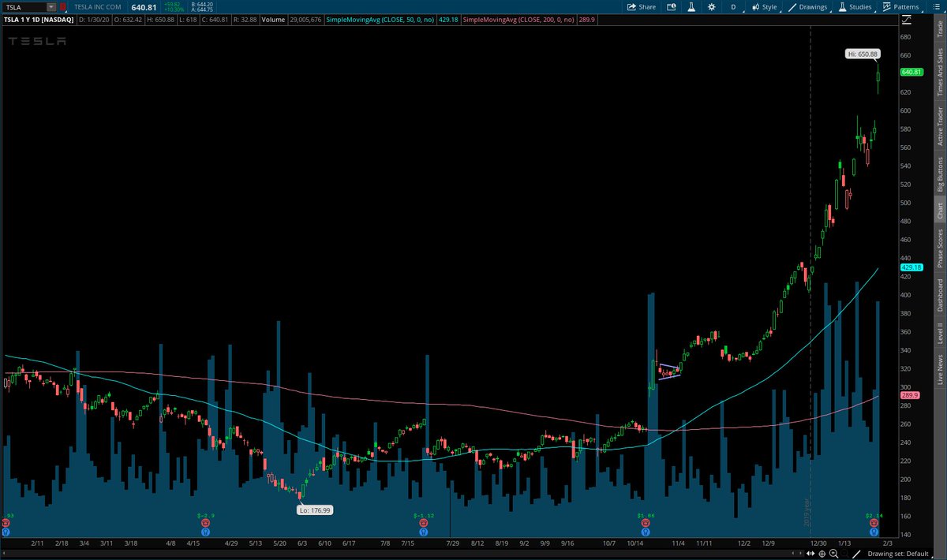Screen dimensions: 947x560
Task: Open the Style menu
Action: tap(764, 6)
